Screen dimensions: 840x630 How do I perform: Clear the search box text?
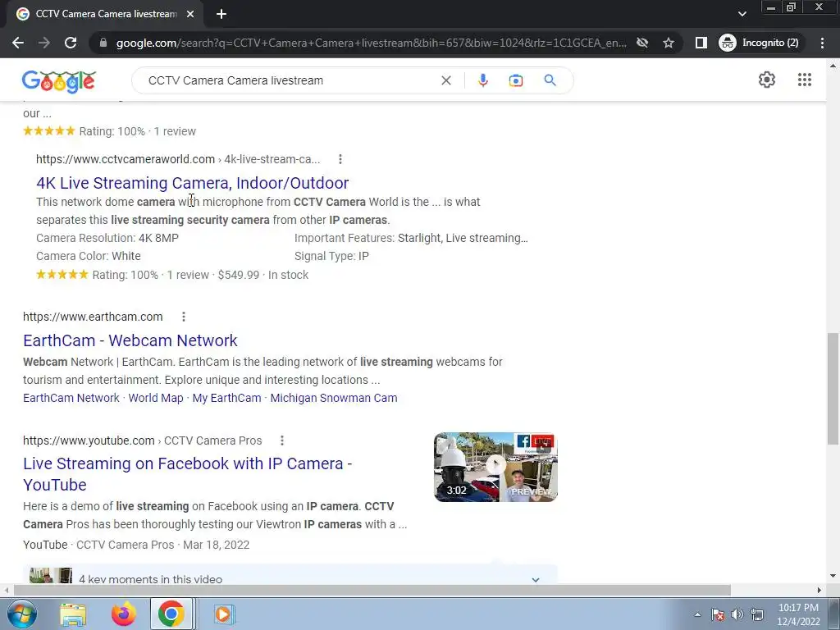coord(445,80)
